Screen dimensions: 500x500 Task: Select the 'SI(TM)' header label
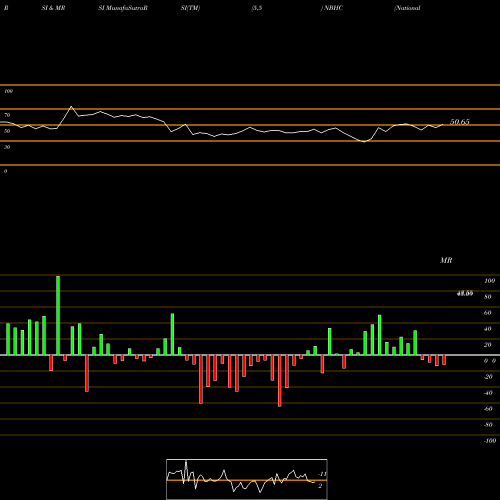click(x=190, y=8)
